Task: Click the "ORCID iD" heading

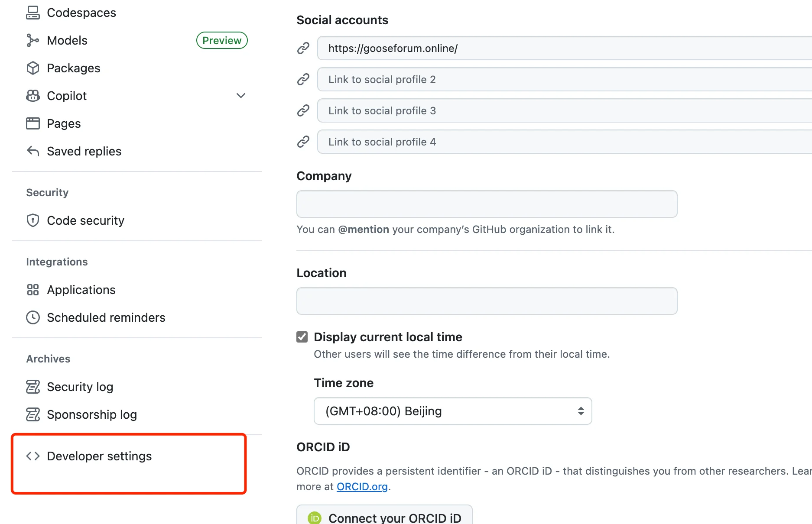Action: (x=323, y=447)
